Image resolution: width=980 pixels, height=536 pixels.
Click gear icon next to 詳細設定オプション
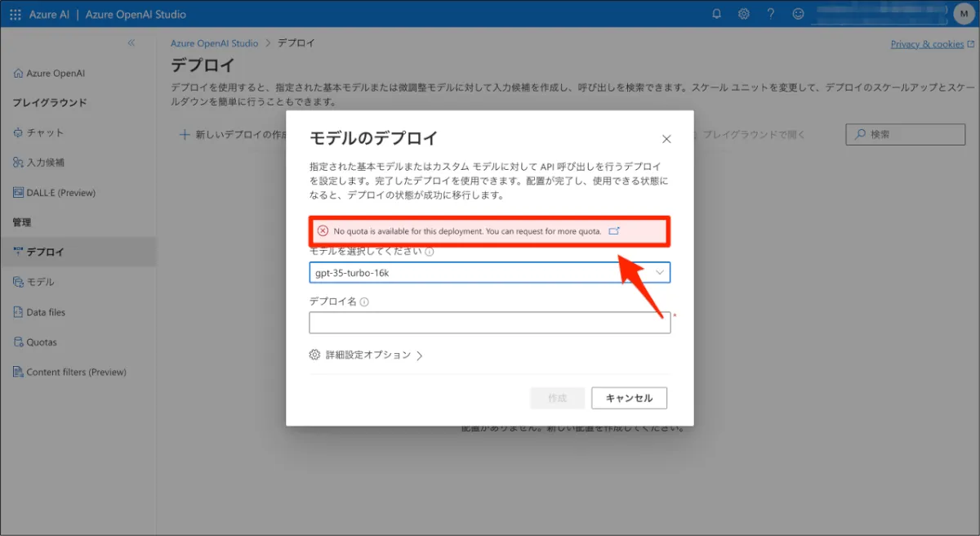click(x=314, y=355)
